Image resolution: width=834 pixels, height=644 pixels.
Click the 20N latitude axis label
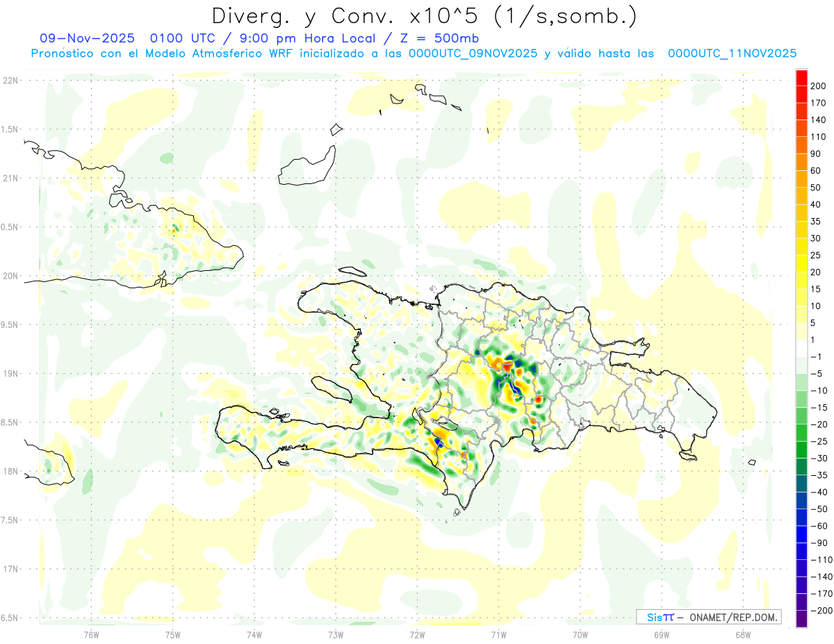point(10,276)
